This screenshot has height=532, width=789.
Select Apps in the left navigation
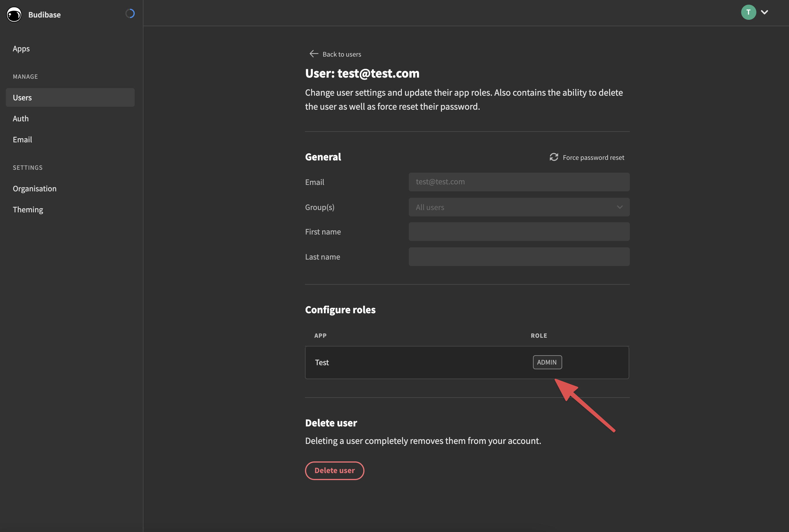[21, 48]
